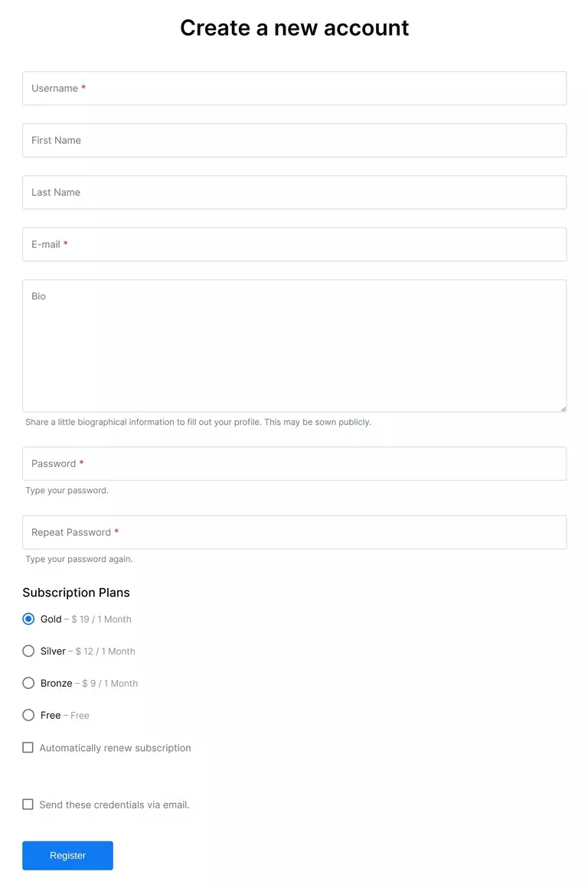Image resolution: width=588 pixels, height=885 pixels.
Task: Pick the Bronze plan radio button
Action: coord(28,684)
